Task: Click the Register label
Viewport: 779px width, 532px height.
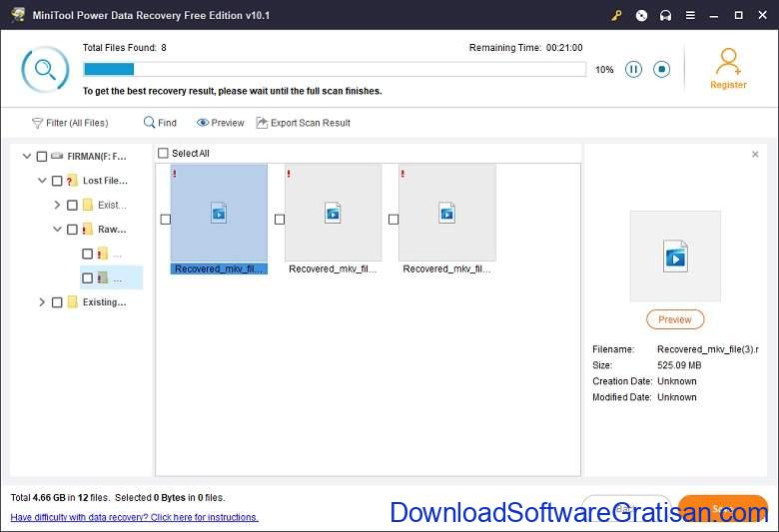Action: point(728,85)
